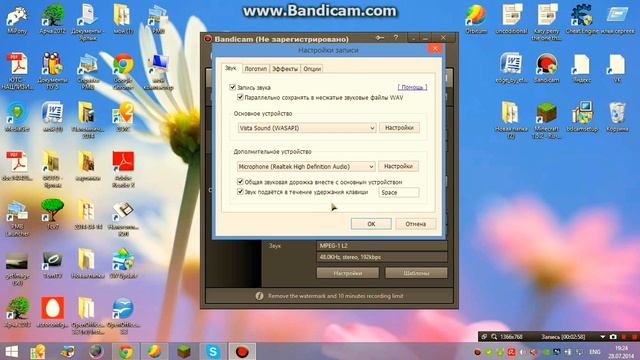This screenshot has width=640, height=360.
Task: Switch to Minecraft in the taskbar
Action: click(184, 351)
